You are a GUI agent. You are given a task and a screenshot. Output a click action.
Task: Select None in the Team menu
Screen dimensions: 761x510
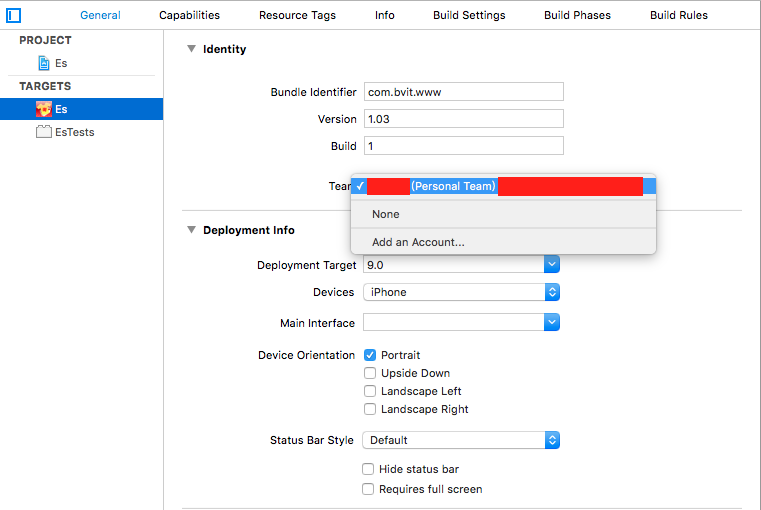[386, 214]
